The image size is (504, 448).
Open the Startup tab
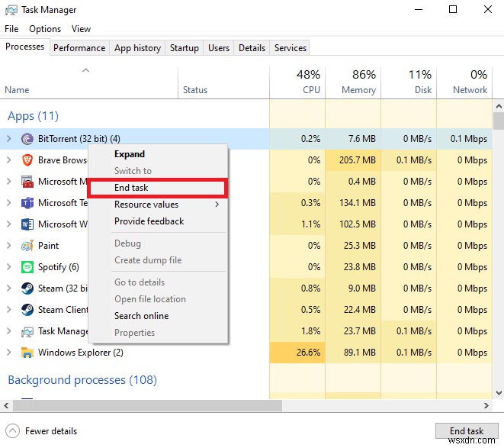click(x=184, y=47)
